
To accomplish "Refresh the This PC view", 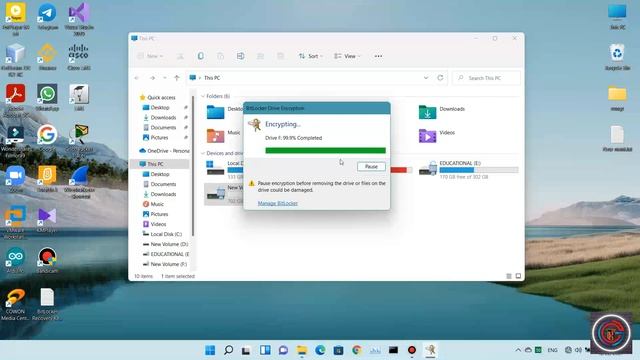I will coord(440,78).
